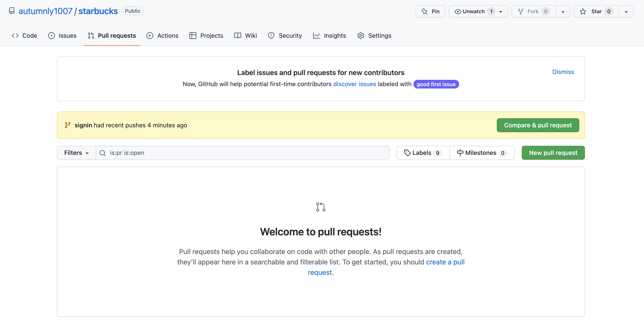Click the Star repository button
The width and height of the screenshot is (644, 328).
[x=596, y=11]
